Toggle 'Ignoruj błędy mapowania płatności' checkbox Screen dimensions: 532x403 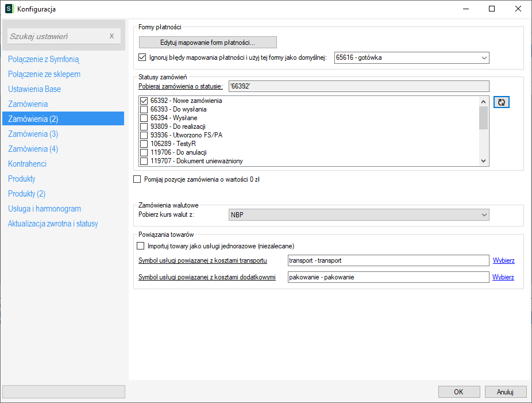[x=142, y=57]
